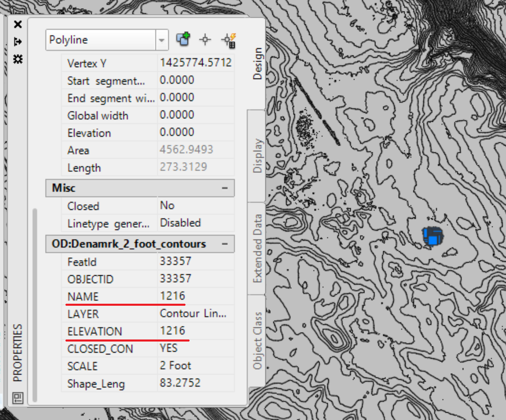This screenshot has height=420, width=506.
Task: Switch to the Design tab
Action: (x=257, y=63)
